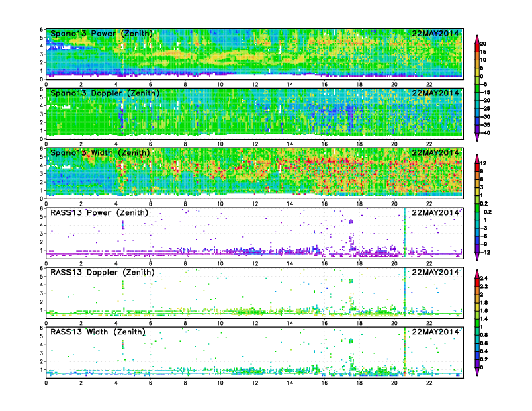Image resolution: width=532 pixels, height=411 pixels.
Task: Click the middle color bar ranging 12 to -12
Action: tap(477, 208)
